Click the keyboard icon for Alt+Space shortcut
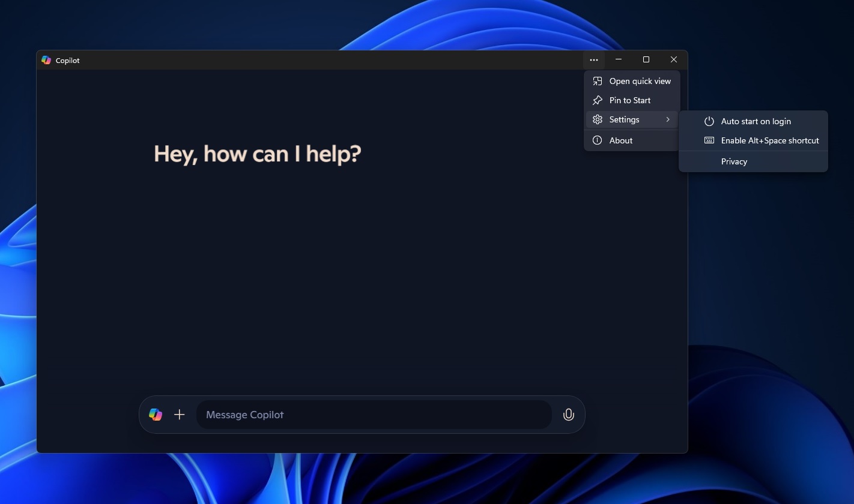Viewport: 854px width, 504px height. [709, 140]
